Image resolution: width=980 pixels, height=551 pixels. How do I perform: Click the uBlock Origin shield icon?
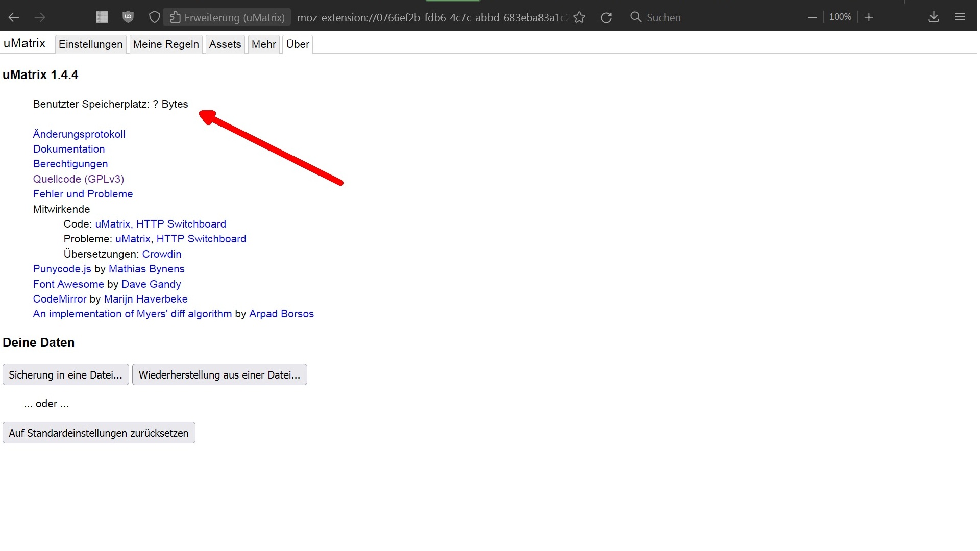pyautogui.click(x=128, y=17)
